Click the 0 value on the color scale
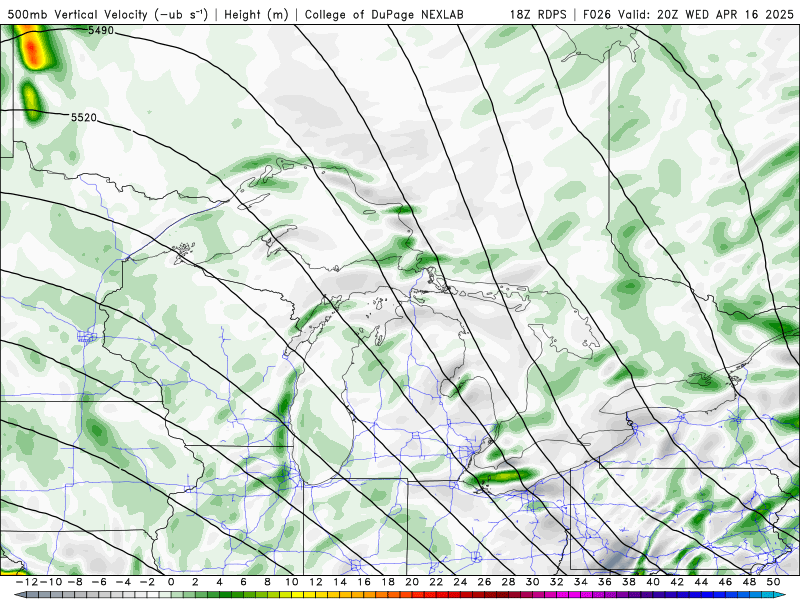The image size is (800, 600). [x=171, y=582]
